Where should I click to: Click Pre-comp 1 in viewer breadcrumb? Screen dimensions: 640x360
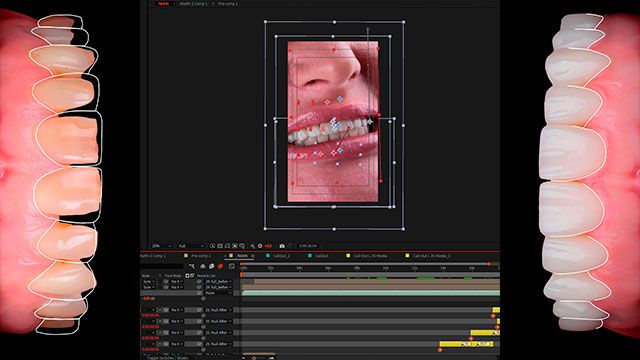[x=228, y=4]
